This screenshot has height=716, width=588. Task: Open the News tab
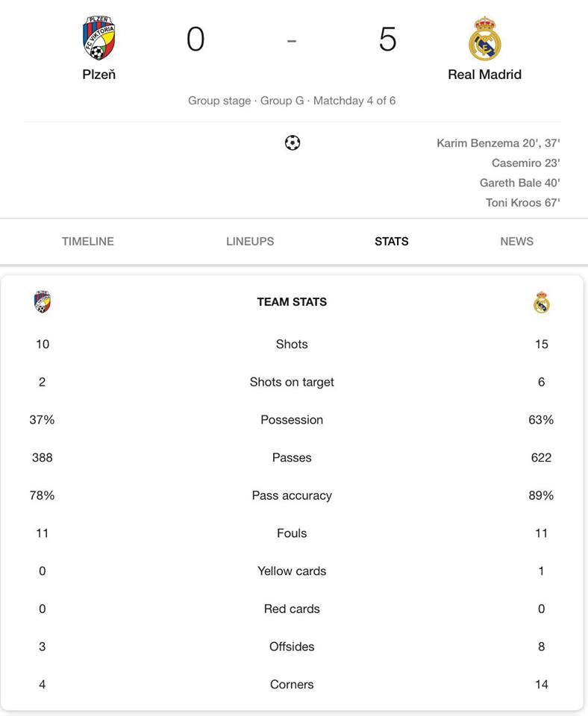(x=516, y=242)
